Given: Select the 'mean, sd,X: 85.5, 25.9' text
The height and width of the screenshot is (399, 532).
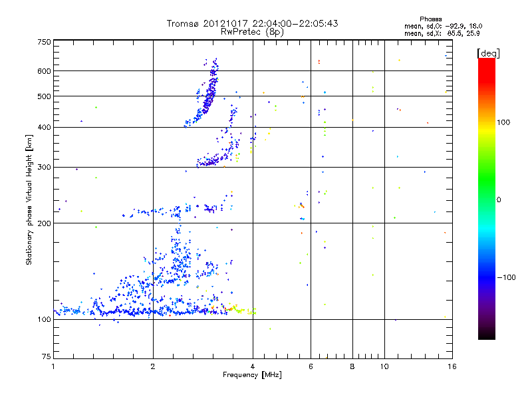Looking at the screenshot, I should (442, 33).
